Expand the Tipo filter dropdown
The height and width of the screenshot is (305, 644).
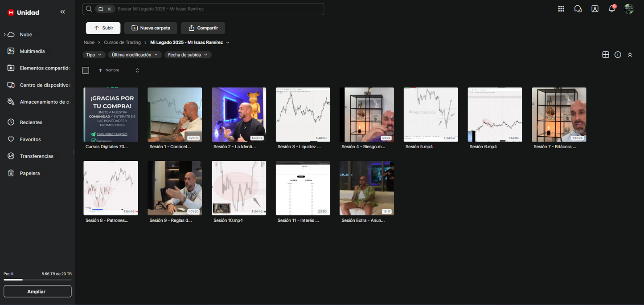94,55
